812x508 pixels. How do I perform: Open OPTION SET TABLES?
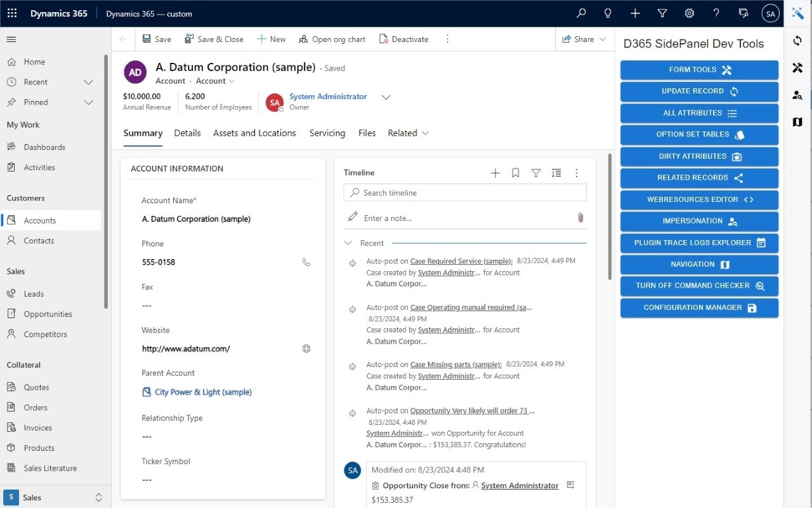click(x=699, y=135)
